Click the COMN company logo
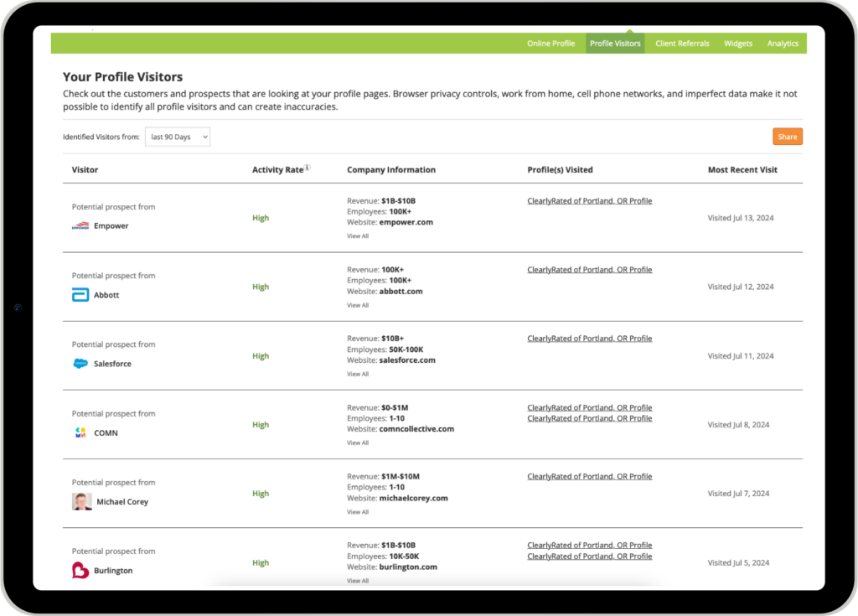858x616 pixels. [x=80, y=432]
